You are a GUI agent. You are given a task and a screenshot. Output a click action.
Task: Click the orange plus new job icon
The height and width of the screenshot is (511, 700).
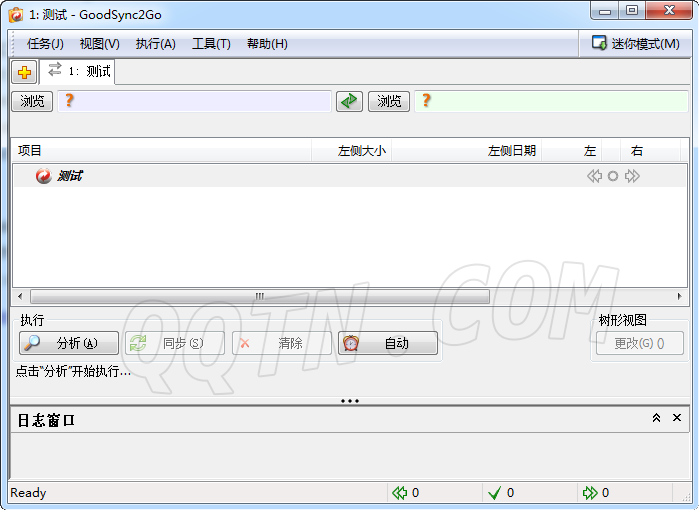[x=25, y=72]
